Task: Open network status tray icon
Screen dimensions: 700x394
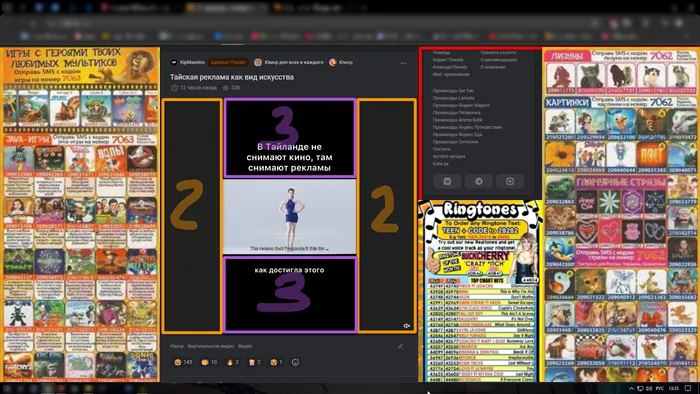Action: [x=640, y=389]
